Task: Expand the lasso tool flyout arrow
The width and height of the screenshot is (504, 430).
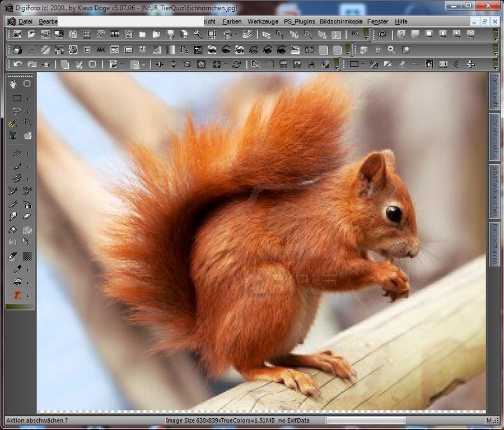Action: click(28, 112)
